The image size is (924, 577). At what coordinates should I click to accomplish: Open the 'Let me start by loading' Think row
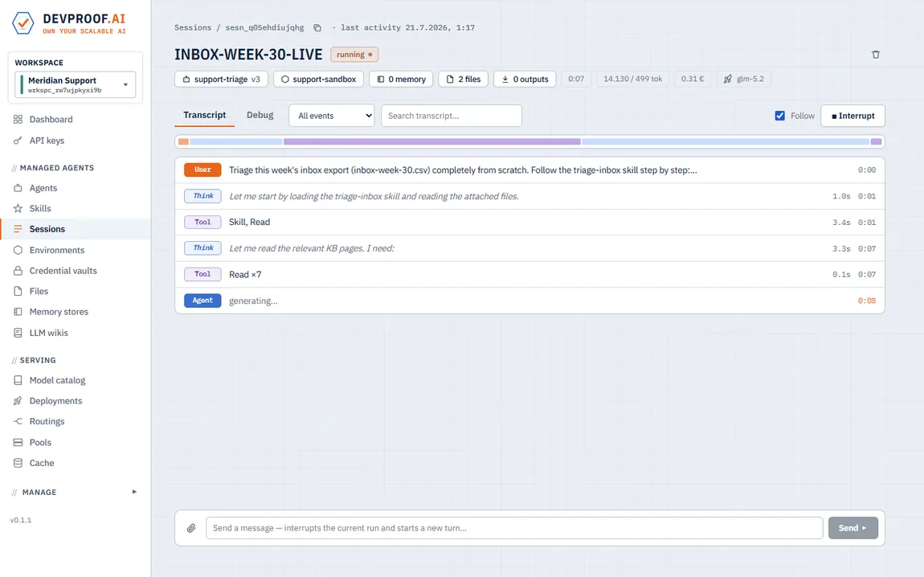pos(529,196)
